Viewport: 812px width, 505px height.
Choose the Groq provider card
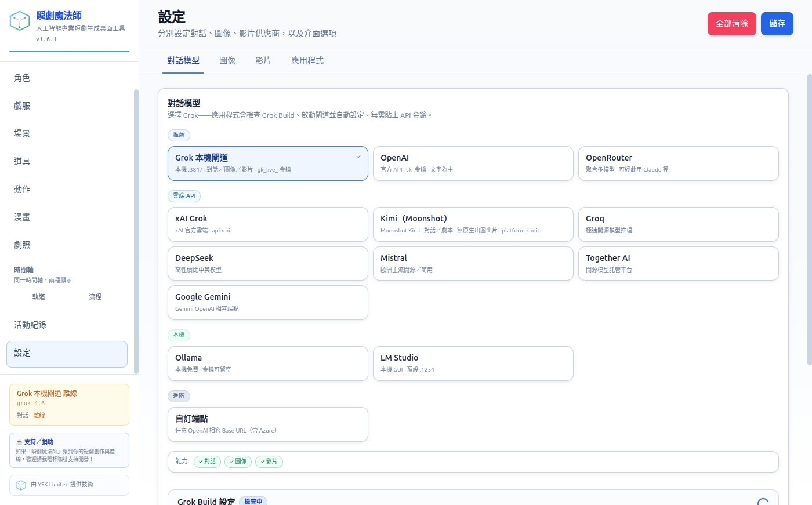pyautogui.click(x=679, y=224)
